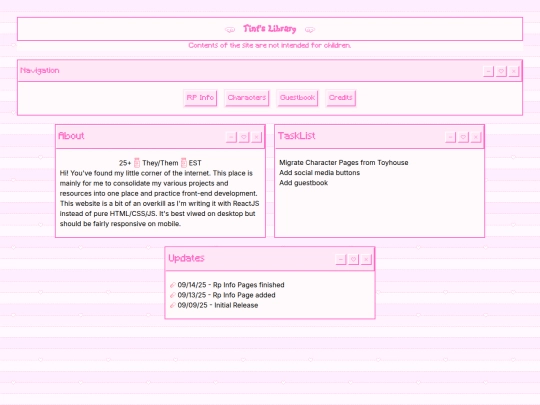The width and height of the screenshot is (540, 405).
Task: Click the icon between They/Them and EST
Action: (x=184, y=163)
